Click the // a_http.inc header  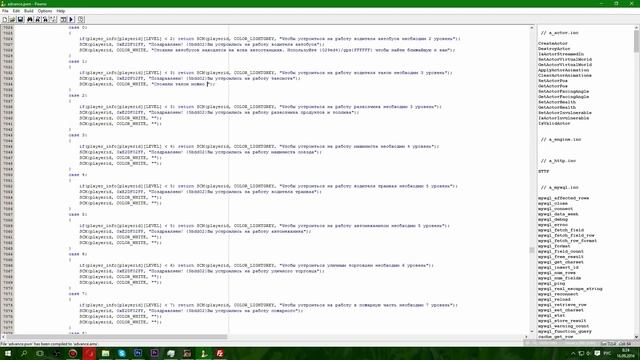(558, 160)
